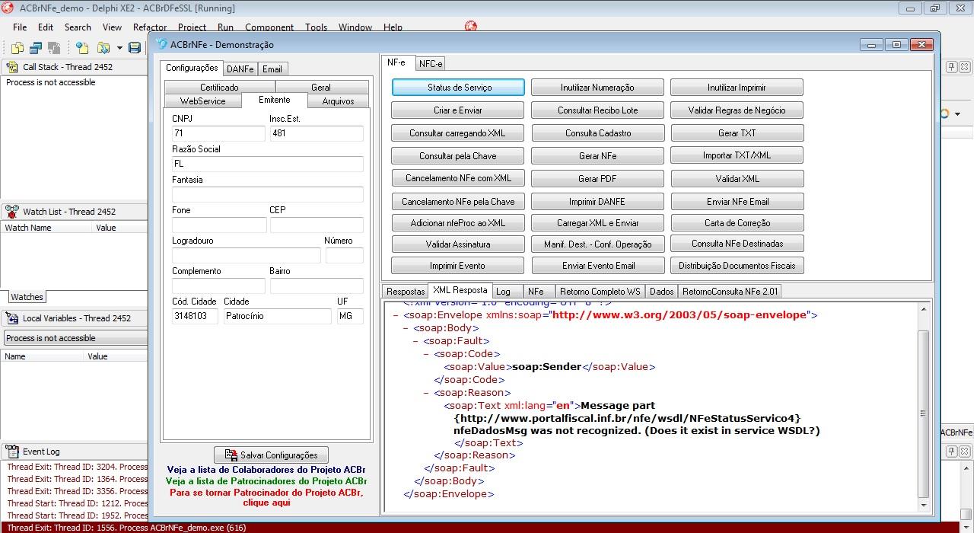Collapse the soap:Reason node
The height and width of the screenshot is (533, 980).
click(x=427, y=393)
